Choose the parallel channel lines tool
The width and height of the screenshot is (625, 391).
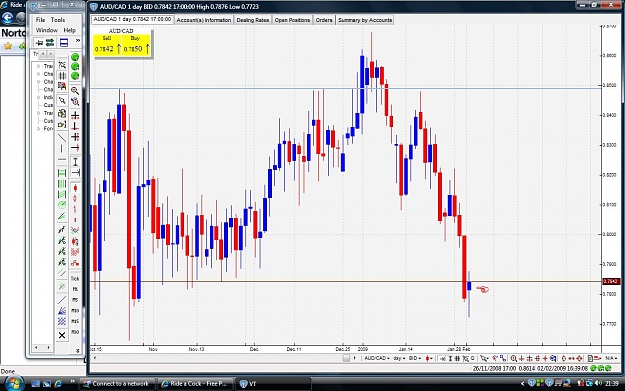pyautogui.click(x=62, y=273)
